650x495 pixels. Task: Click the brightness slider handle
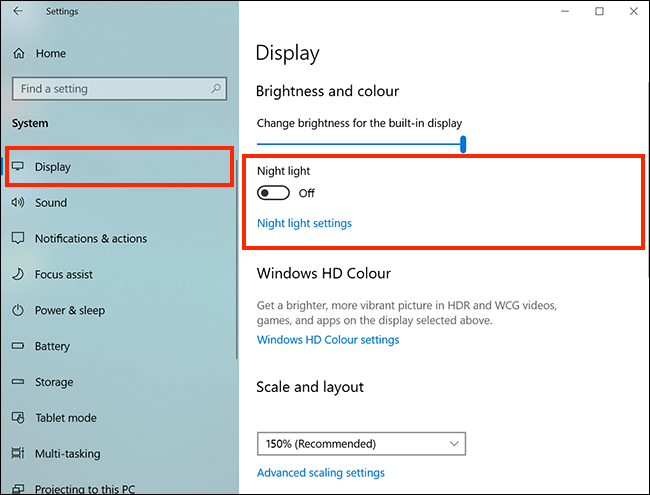[463, 144]
